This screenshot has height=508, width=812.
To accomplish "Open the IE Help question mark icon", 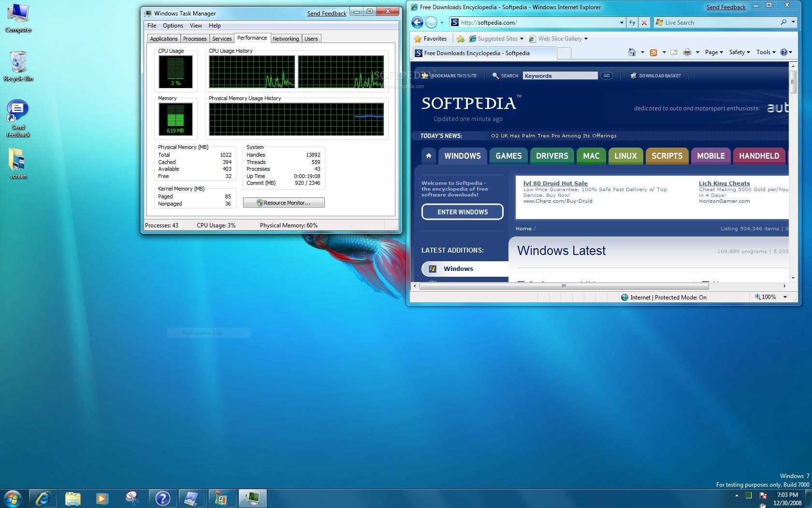I will coord(783,52).
